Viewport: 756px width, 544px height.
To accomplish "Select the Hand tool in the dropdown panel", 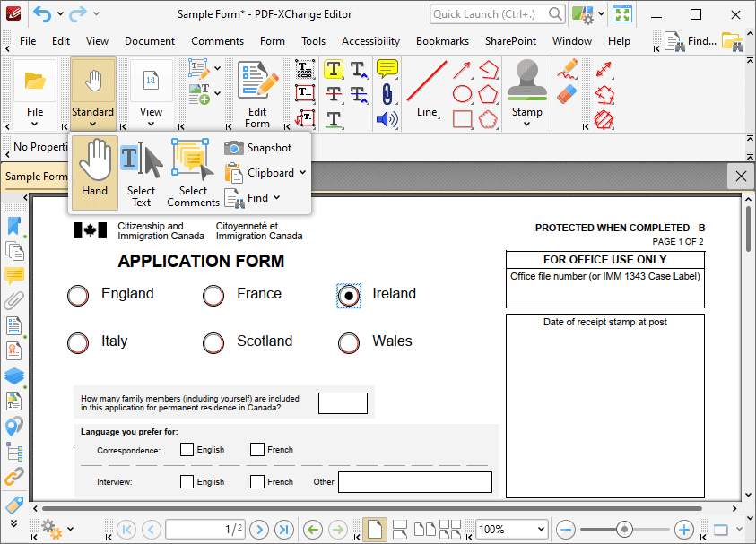I will (94, 172).
